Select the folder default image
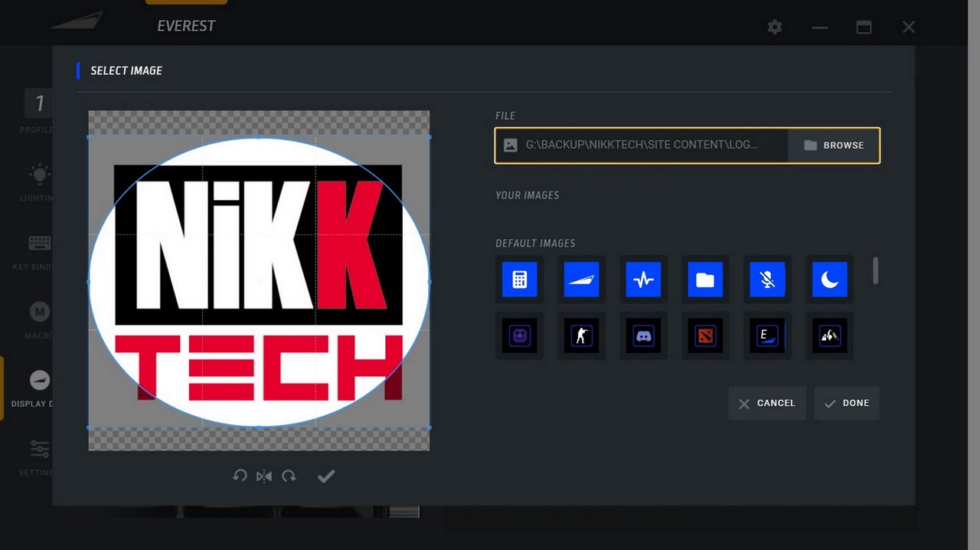 705,280
